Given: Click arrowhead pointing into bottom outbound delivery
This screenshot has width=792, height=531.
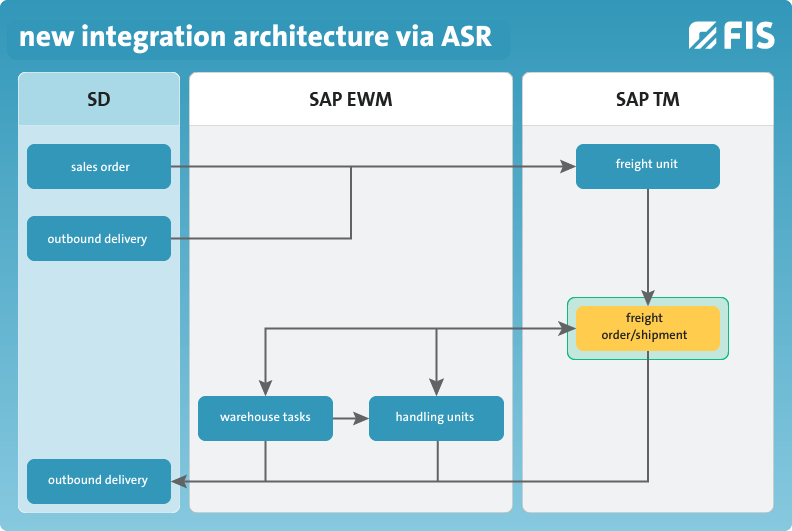Looking at the screenshot, I should (180, 481).
